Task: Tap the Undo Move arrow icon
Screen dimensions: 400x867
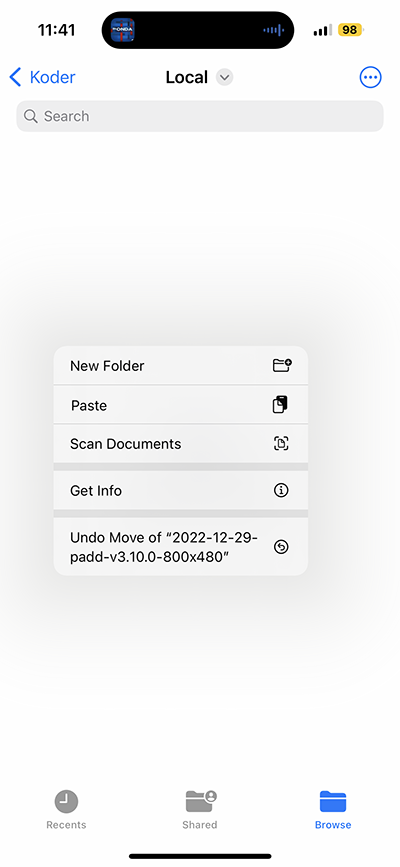Action: pos(281,547)
